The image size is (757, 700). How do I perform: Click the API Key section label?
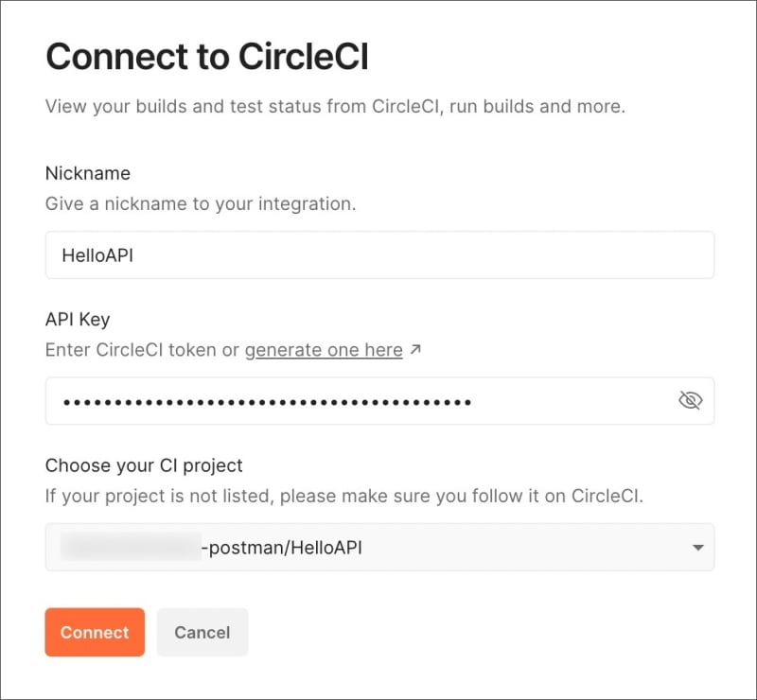pyautogui.click(x=77, y=319)
